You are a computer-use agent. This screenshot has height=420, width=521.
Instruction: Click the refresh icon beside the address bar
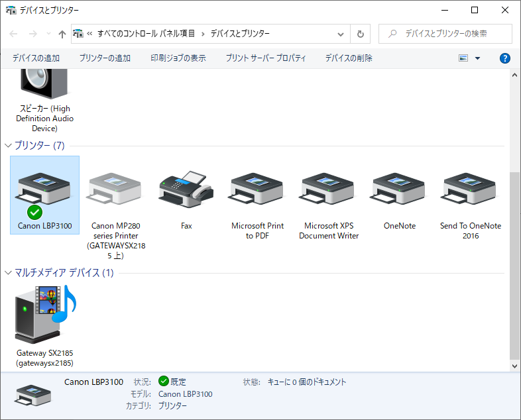tap(360, 34)
